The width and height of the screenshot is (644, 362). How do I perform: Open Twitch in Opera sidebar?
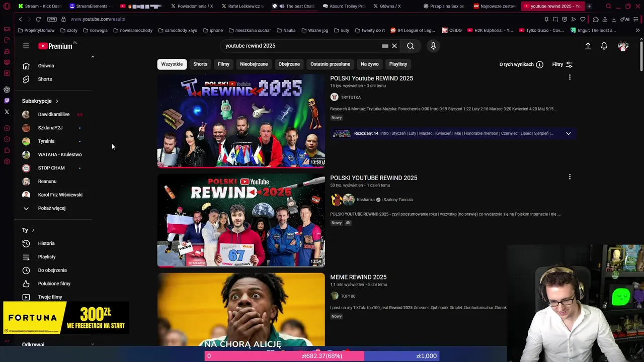pos(7,101)
